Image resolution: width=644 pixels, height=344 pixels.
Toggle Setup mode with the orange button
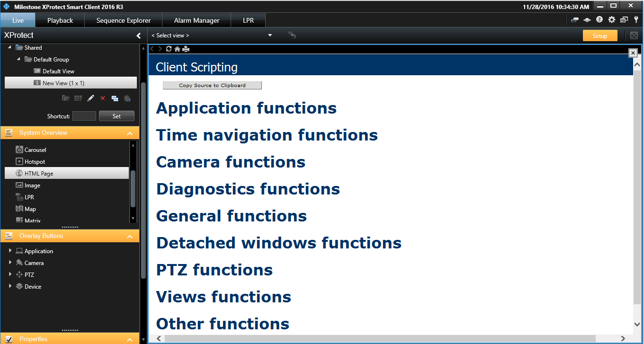[x=600, y=35]
